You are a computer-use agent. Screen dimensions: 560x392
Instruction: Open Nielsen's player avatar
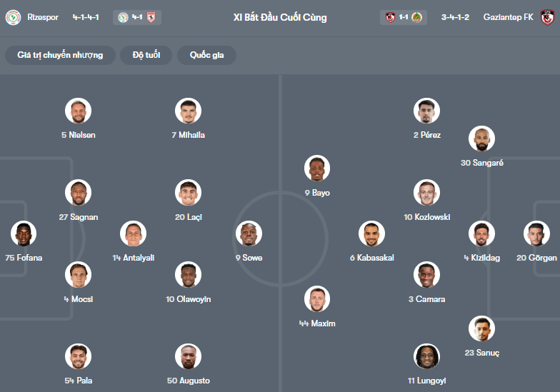tap(78, 111)
